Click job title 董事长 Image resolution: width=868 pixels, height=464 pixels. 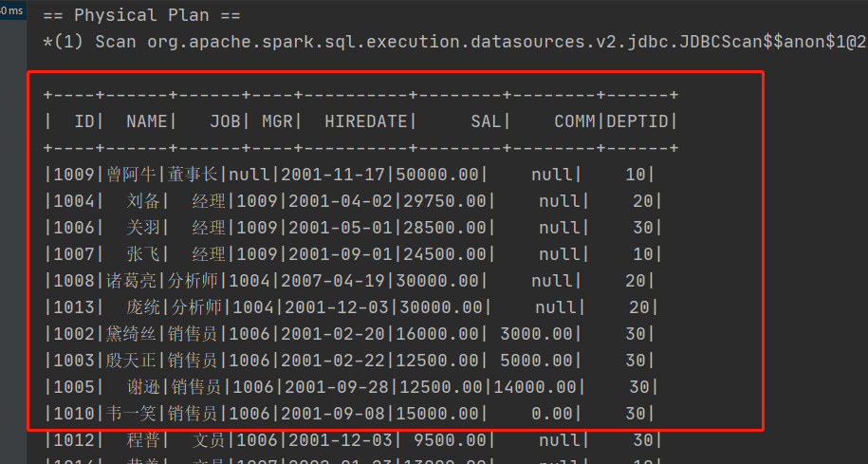193,175
